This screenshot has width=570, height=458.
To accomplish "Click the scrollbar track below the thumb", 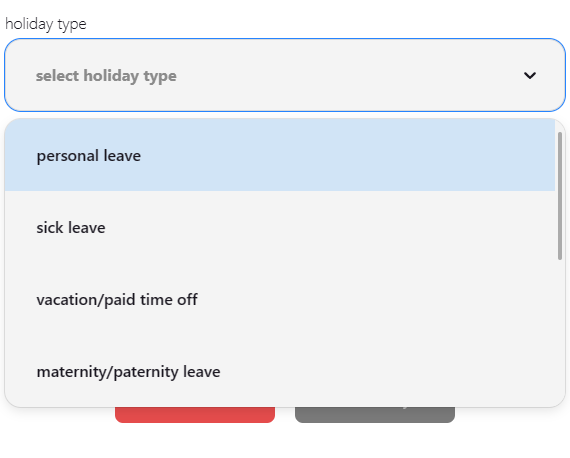I will (560, 331).
